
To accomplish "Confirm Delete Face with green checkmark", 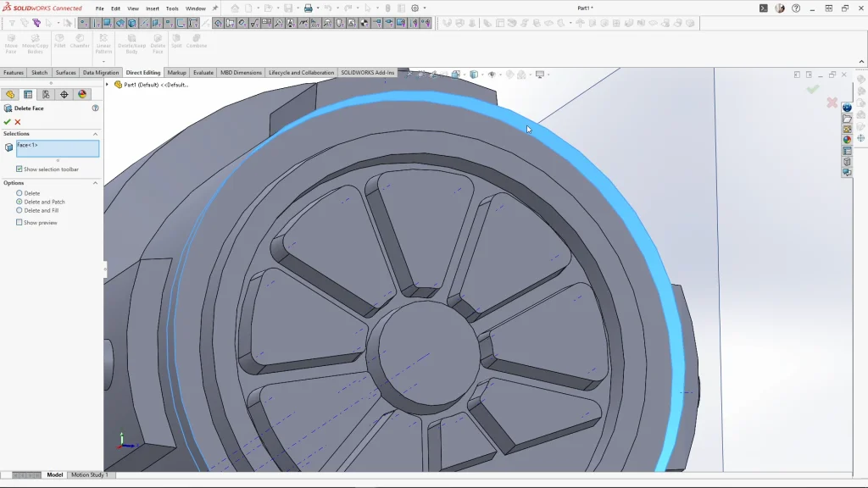I will pos(8,122).
